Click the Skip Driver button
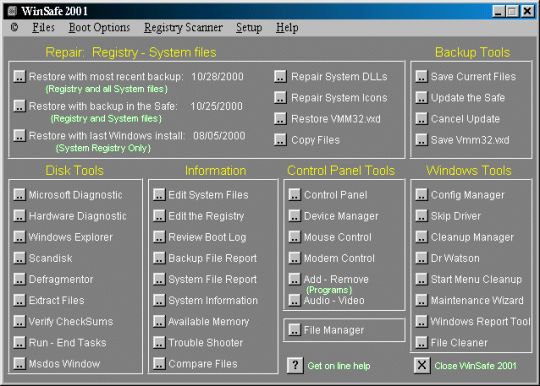 421,216
